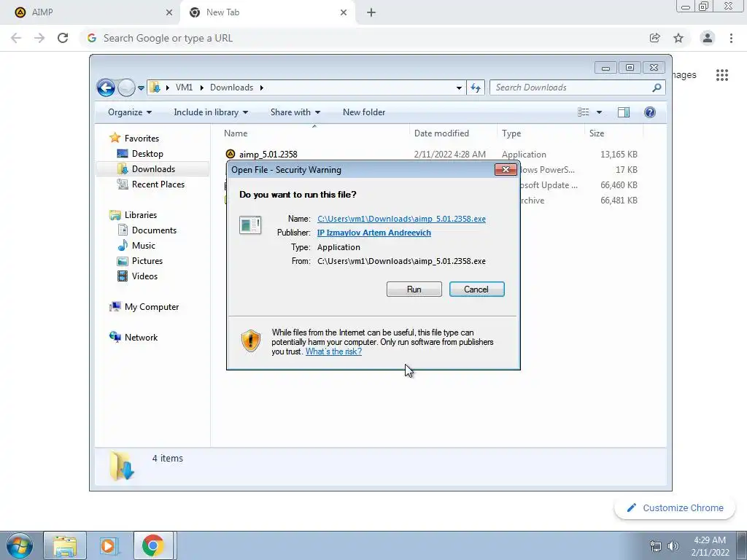Open Desktop in the navigation pane
747x560 pixels.
pyautogui.click(x=147, y=153)
